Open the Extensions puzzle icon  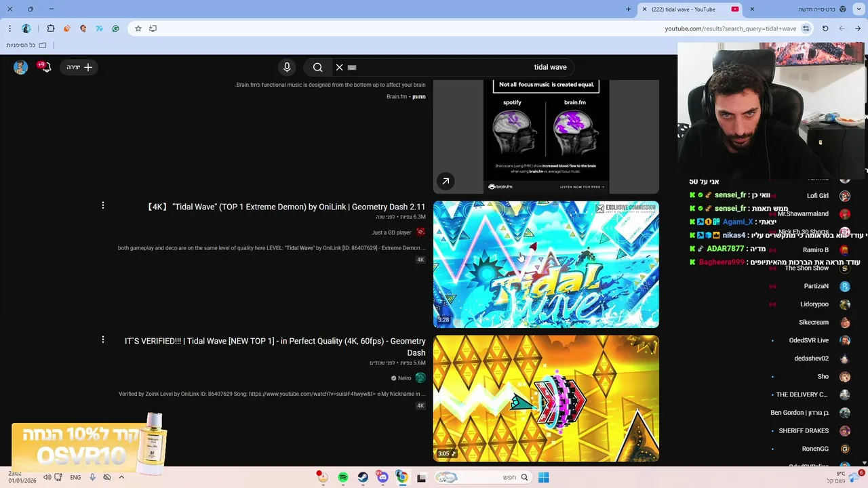pos(51,28)
